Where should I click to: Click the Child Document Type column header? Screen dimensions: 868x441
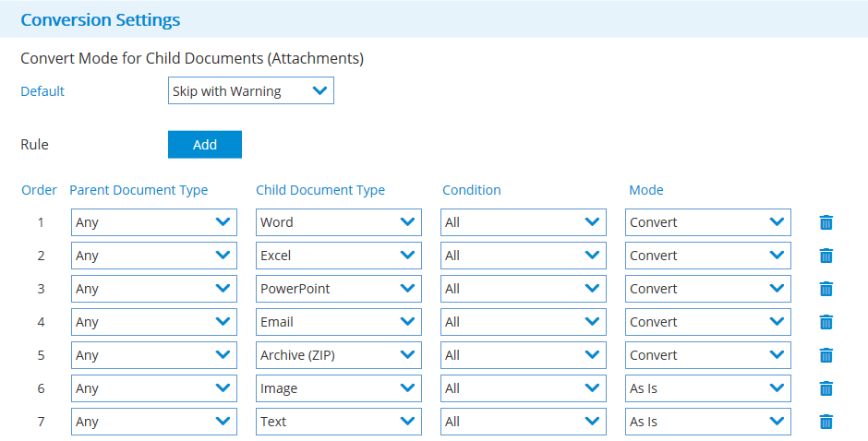coord(319,190)
